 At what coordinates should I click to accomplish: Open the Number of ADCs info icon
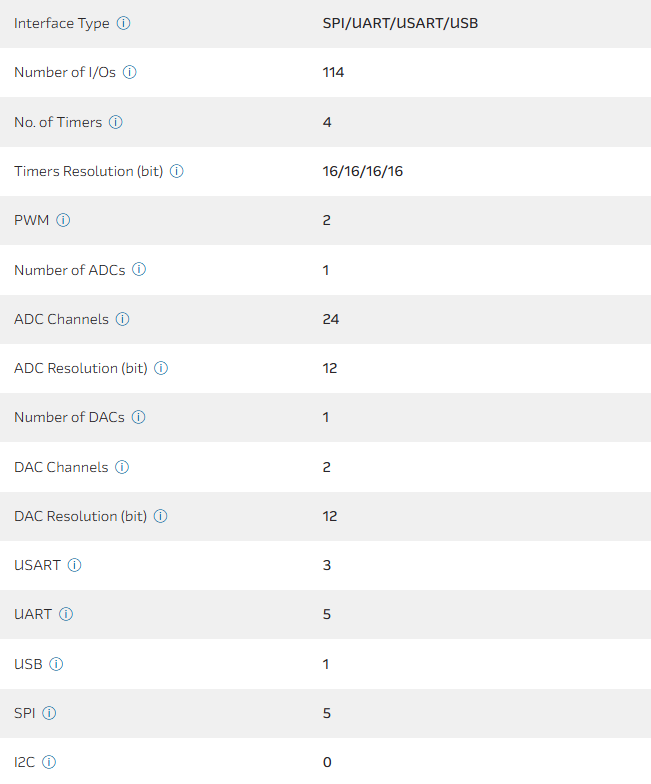(139, 269)
